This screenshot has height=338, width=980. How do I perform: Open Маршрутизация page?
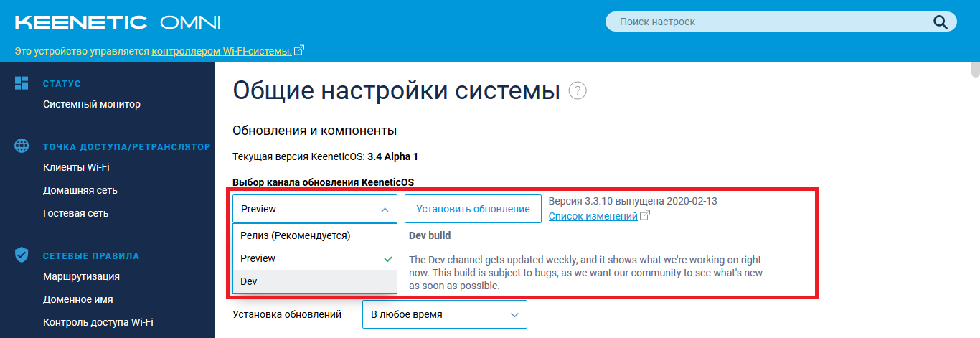[81, 276]
